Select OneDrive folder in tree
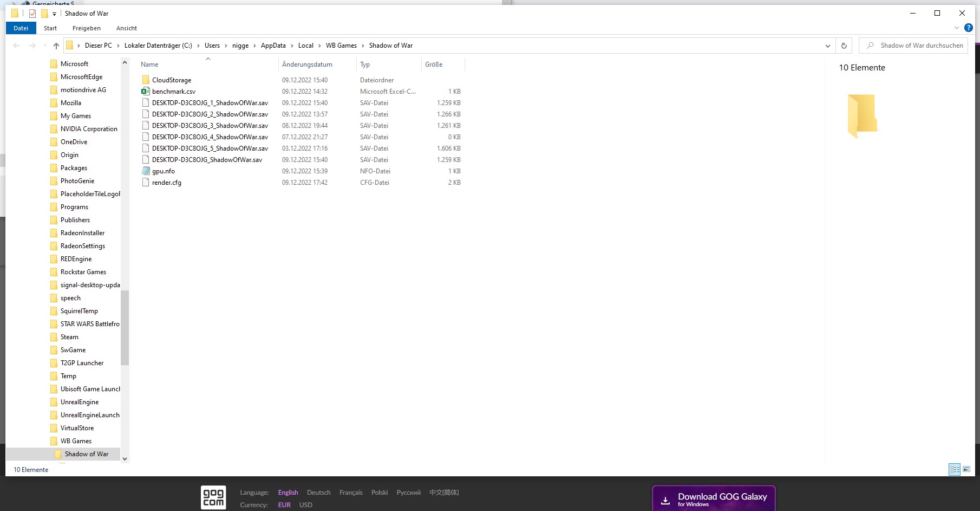This screenshot has width=980, height=511. [x=74, y=142]
